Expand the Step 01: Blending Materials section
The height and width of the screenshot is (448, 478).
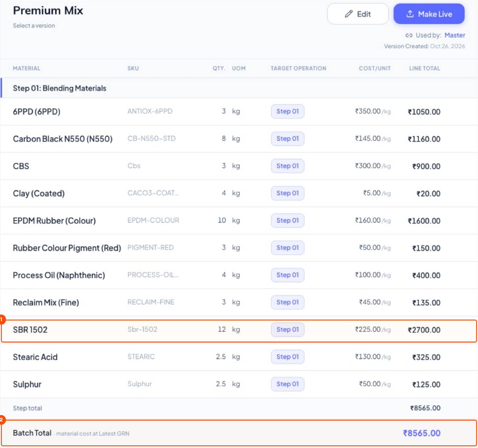tap(59, 88)
